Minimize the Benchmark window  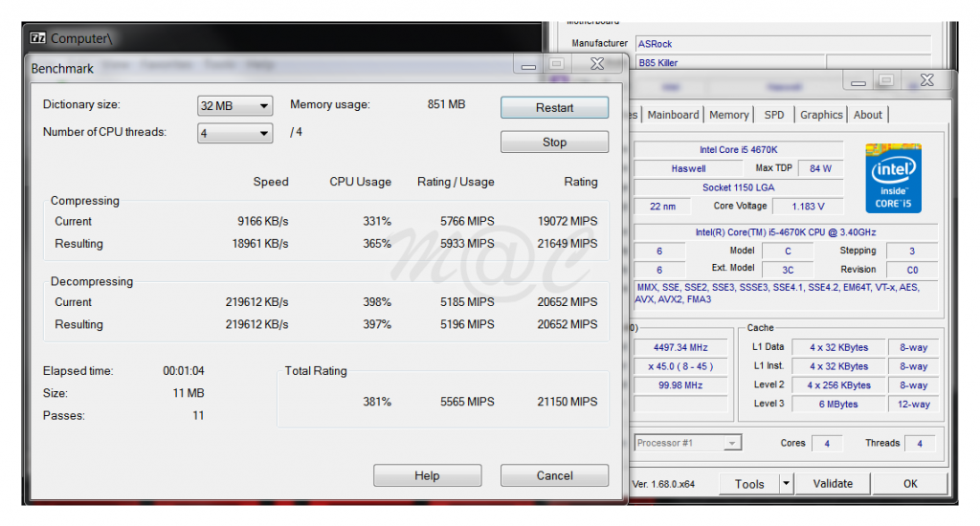527,65
